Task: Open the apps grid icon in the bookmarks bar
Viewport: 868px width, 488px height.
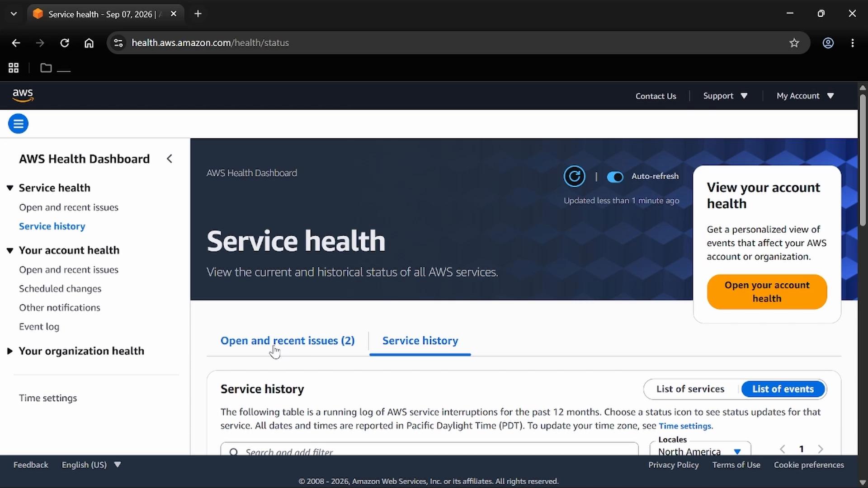Action: [x=14, y=68]
